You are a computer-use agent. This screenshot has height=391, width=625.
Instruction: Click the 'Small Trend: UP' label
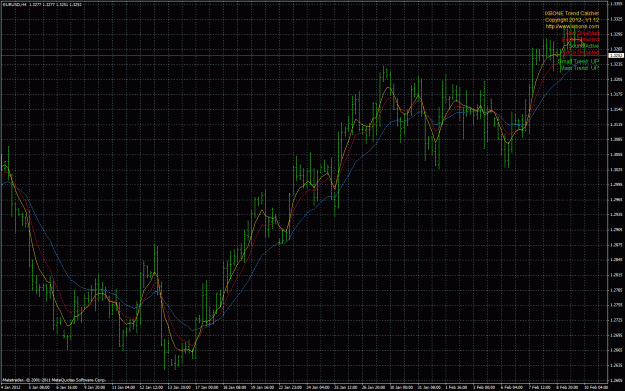(x=578, y=61)
